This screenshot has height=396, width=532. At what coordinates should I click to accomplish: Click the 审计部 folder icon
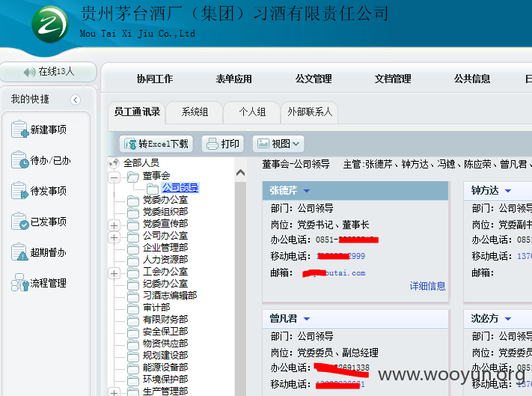pyautogui.click(x=133, y=308)
